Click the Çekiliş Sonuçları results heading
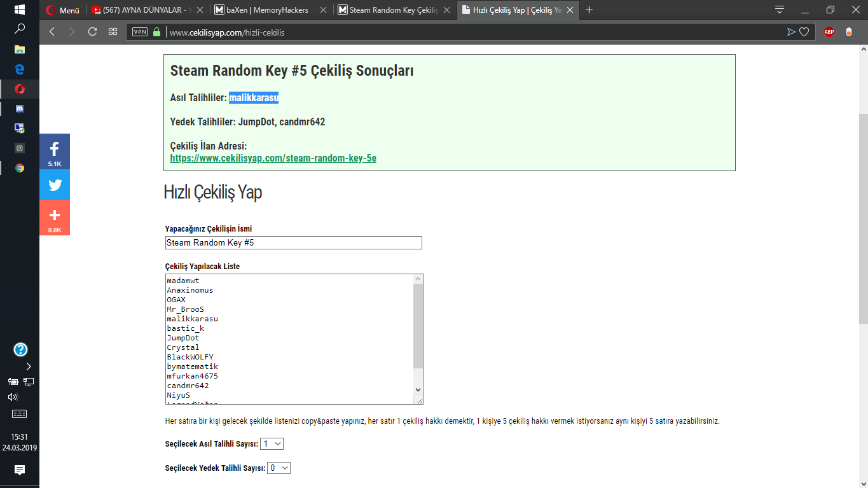Image resolution: width=868 pixels, height=488 pixels. point(292,71)
